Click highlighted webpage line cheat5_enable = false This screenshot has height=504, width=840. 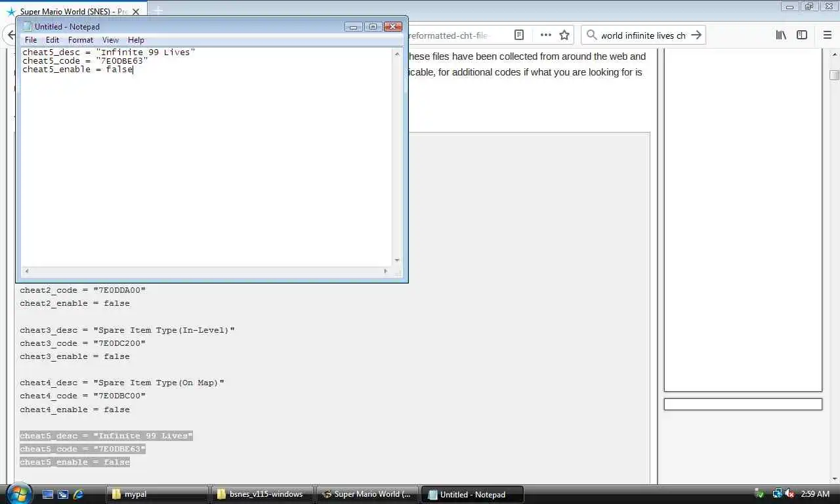click(x=75, y=462)
